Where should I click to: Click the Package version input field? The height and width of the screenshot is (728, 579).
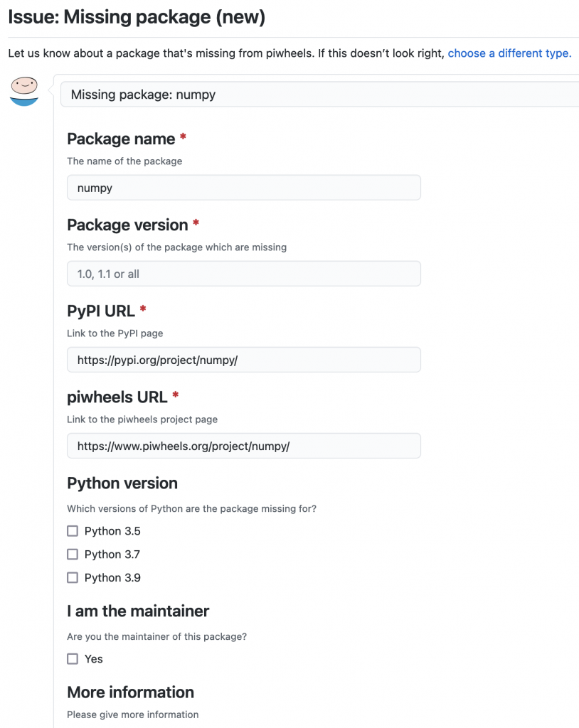tap(244, 274)
